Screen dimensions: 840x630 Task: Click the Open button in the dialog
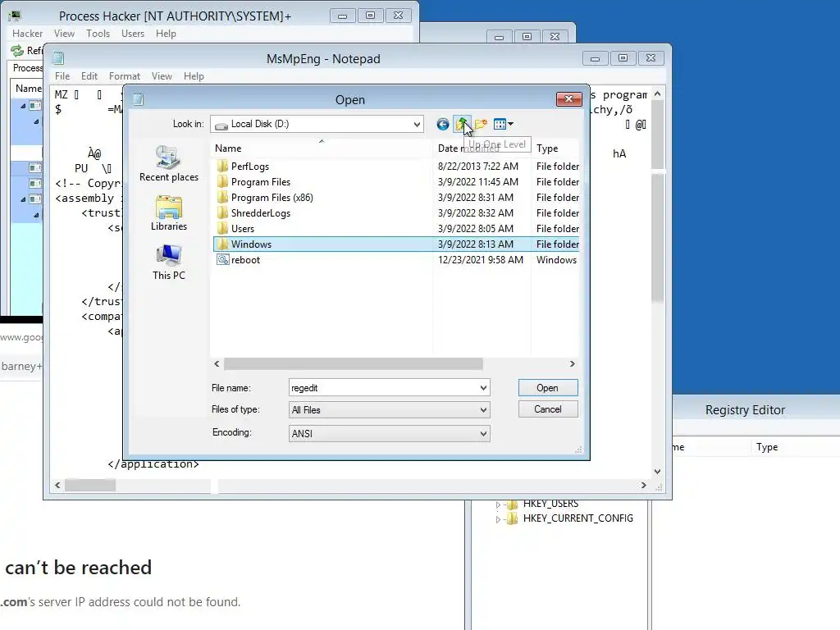point(548,388)
